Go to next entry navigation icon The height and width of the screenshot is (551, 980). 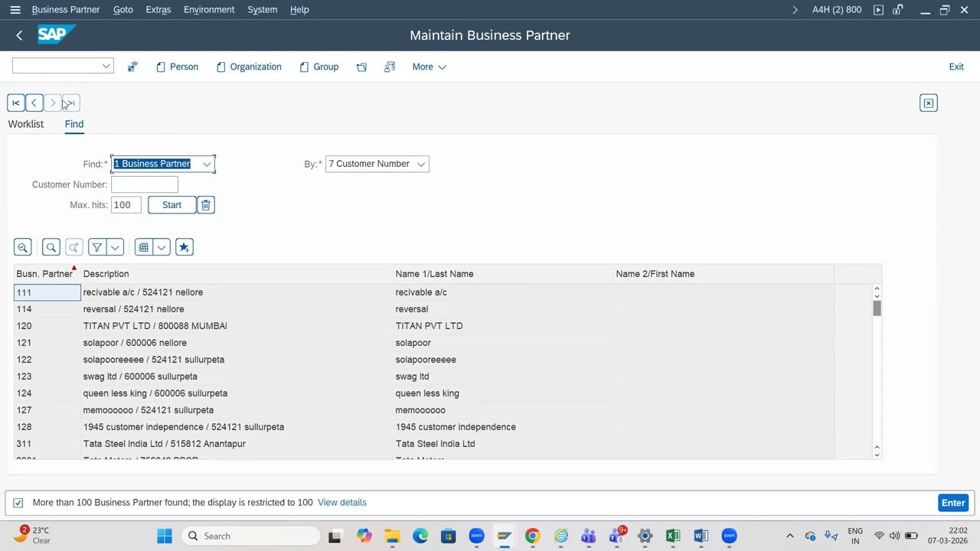pyautogui.click(x=52, y=103)
